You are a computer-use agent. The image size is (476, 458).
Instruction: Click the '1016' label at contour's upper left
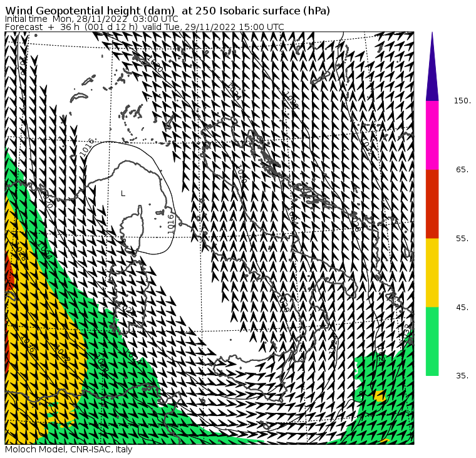pos(87,148)
